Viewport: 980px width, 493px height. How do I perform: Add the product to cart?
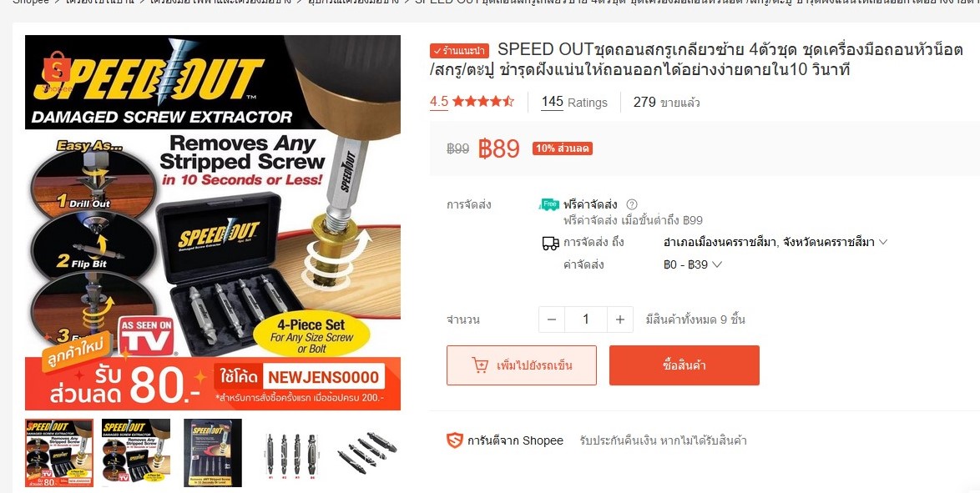pyautogui.click(x=521, y=365)
